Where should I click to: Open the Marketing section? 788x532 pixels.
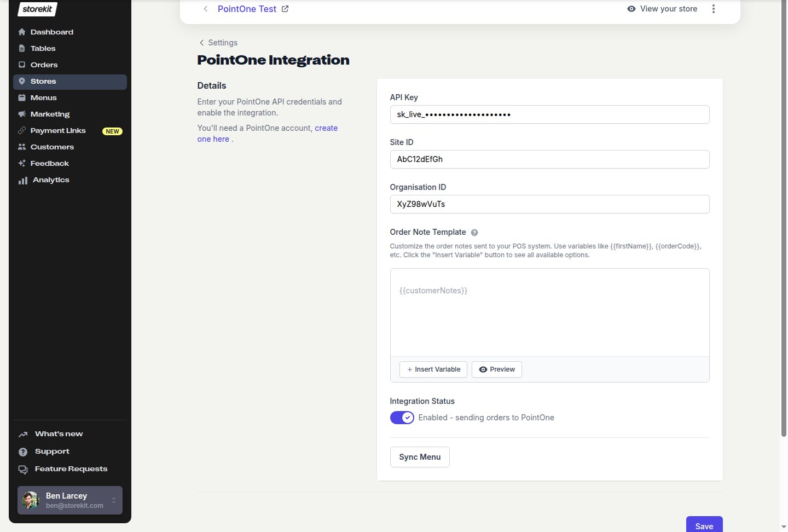coord(70,114)
